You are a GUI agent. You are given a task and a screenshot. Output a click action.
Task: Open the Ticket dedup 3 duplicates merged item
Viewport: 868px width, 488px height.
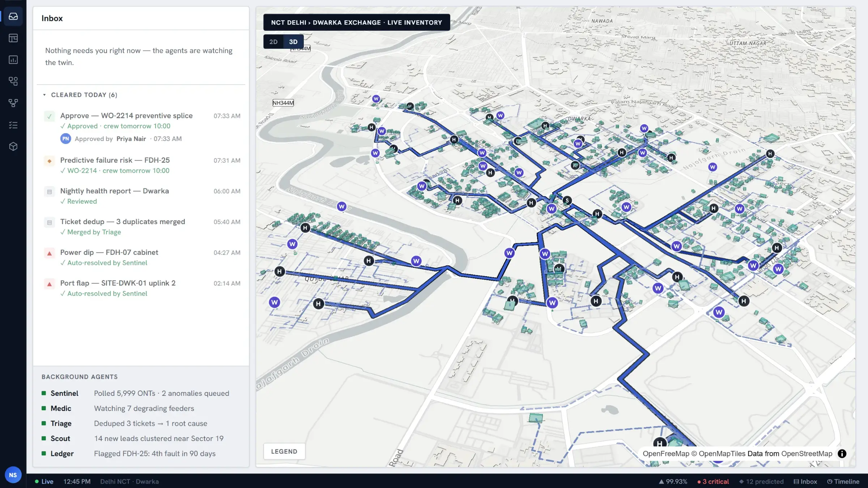coord(142,227)
